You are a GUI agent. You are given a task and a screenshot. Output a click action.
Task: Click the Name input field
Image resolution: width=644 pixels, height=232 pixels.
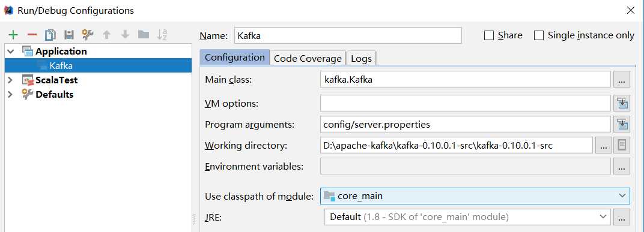click(x=348, y=35)
